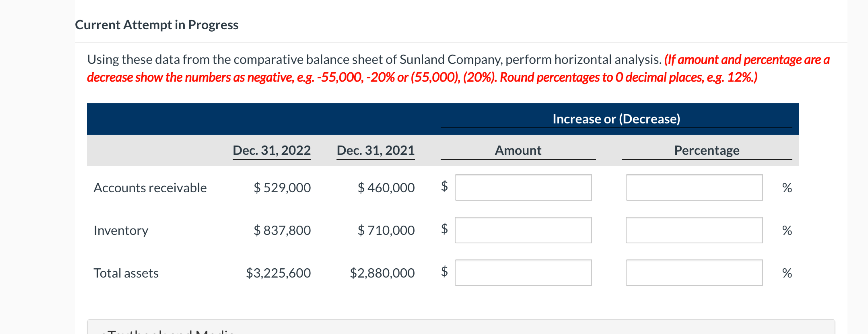Screen dimensions: 868x334
Task: Select the Accounts receivable row label
Action: click(x=150, y=188)
